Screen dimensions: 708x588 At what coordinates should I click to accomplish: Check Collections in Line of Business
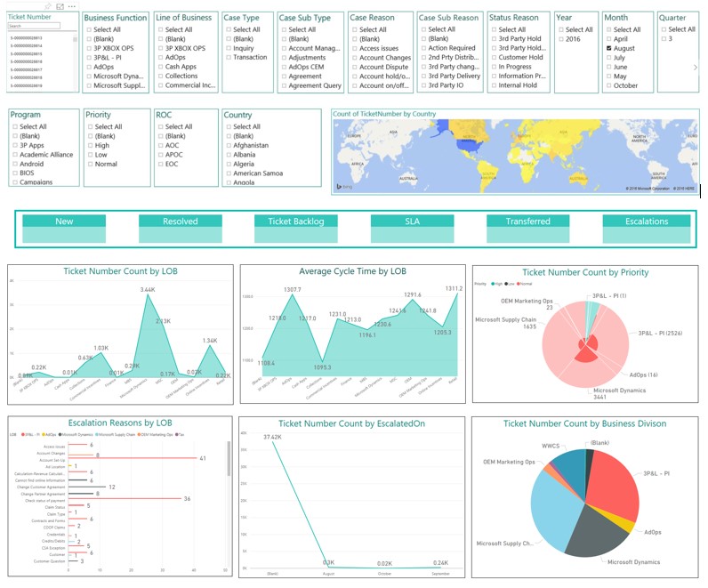coord(161,76)
